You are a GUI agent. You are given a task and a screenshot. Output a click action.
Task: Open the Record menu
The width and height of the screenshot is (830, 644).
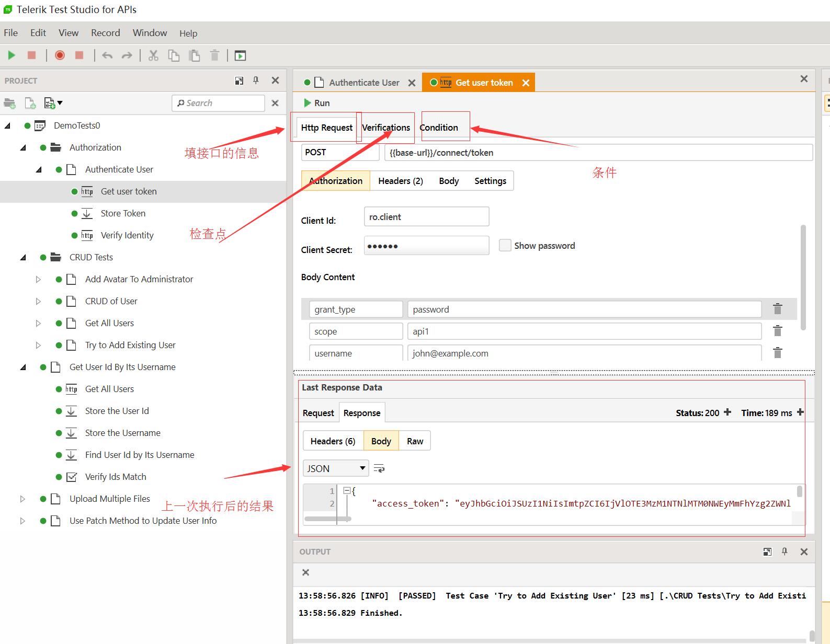pos(106,32)
